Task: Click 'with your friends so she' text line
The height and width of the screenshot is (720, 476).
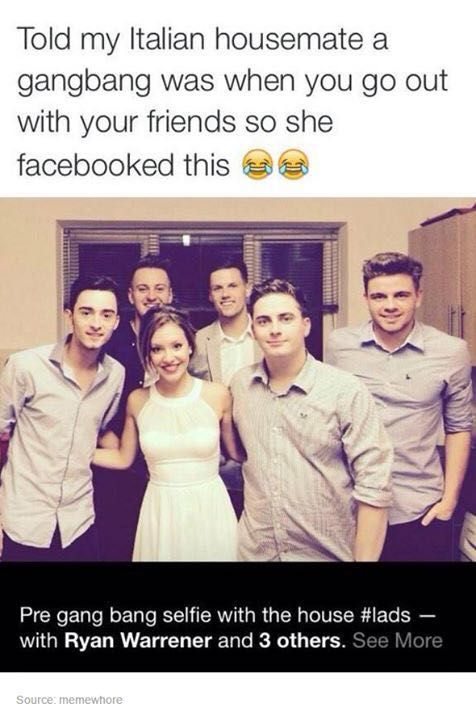Action: point(175,123)
